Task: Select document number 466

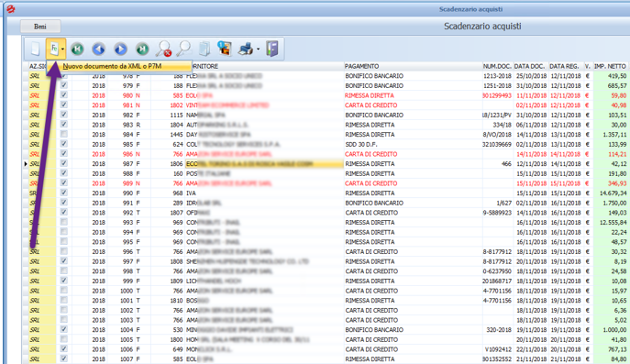Action: tap(506, 164)
